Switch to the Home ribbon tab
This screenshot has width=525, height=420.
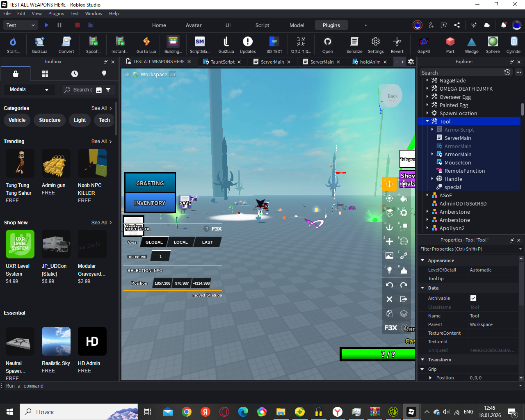point(159,25)
